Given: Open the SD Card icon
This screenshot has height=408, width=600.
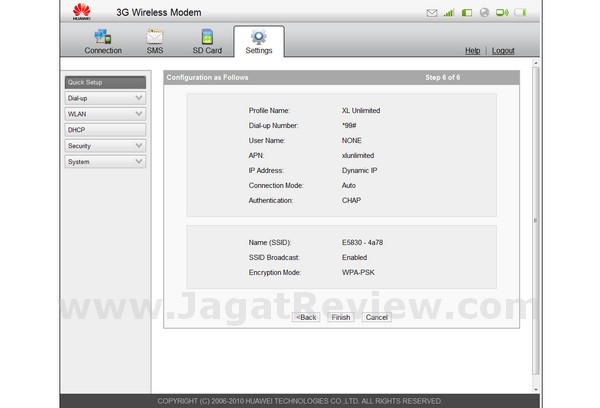Looking at the screenshot, I should point(207,37).
